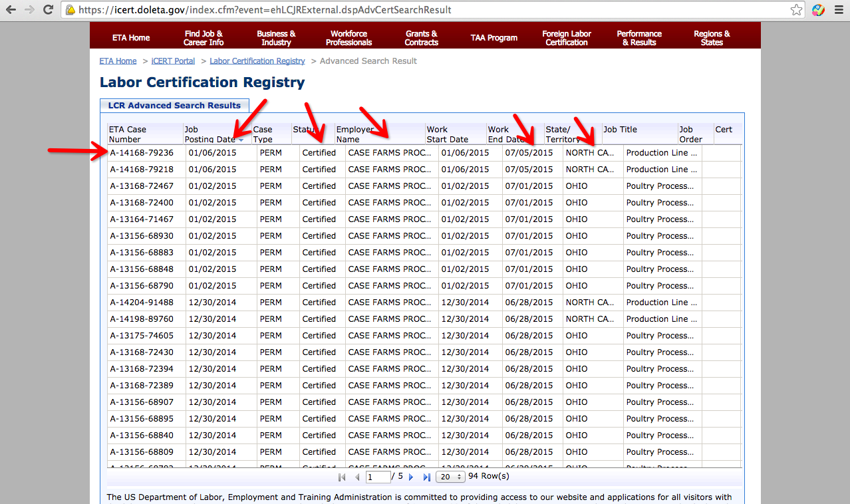This screenshot has height=504, width=850.
Task: Open the TAA Program menu
Action: click(x=494, y=38)
